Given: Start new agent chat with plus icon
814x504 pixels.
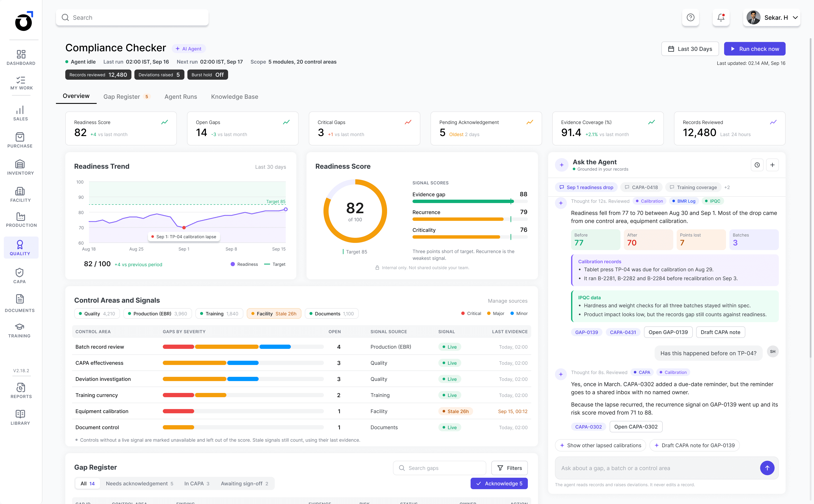Looking at the screenshot, I should point(772,165).
